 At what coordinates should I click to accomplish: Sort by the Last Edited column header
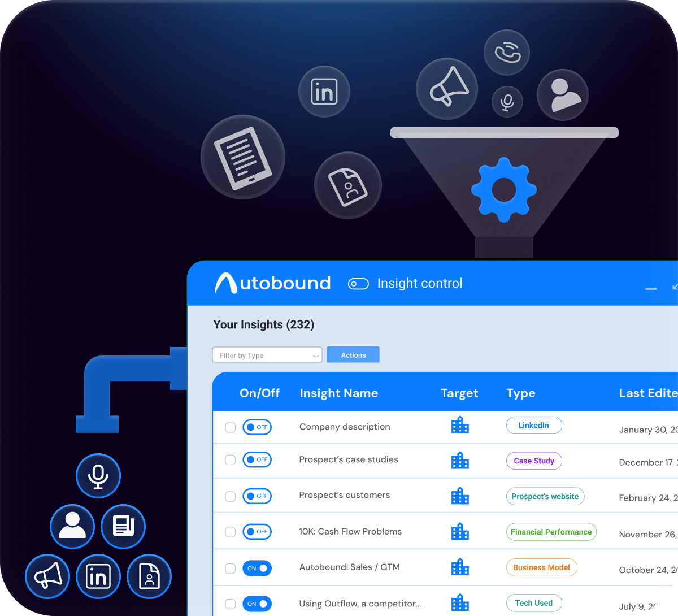[649, 393]
